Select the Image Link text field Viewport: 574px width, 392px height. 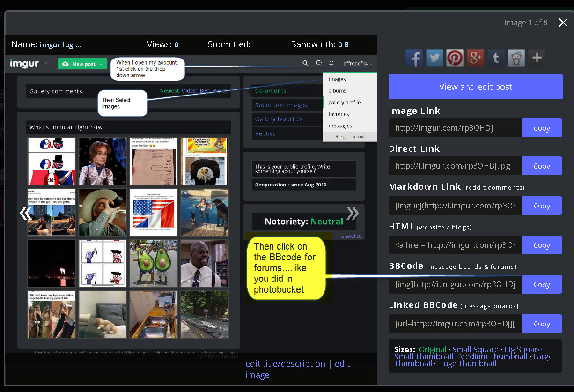[x=455, y=128]
